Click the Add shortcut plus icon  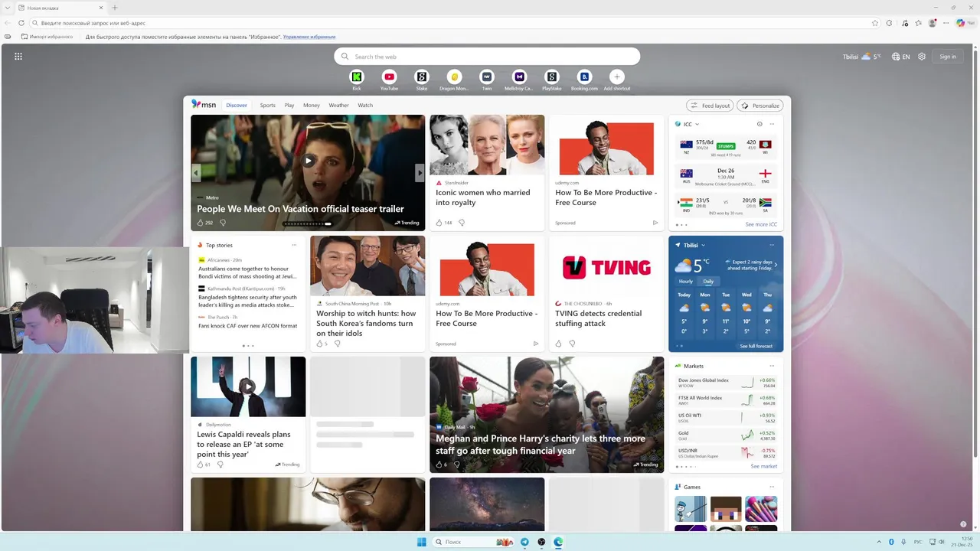[x=617, y=77]
